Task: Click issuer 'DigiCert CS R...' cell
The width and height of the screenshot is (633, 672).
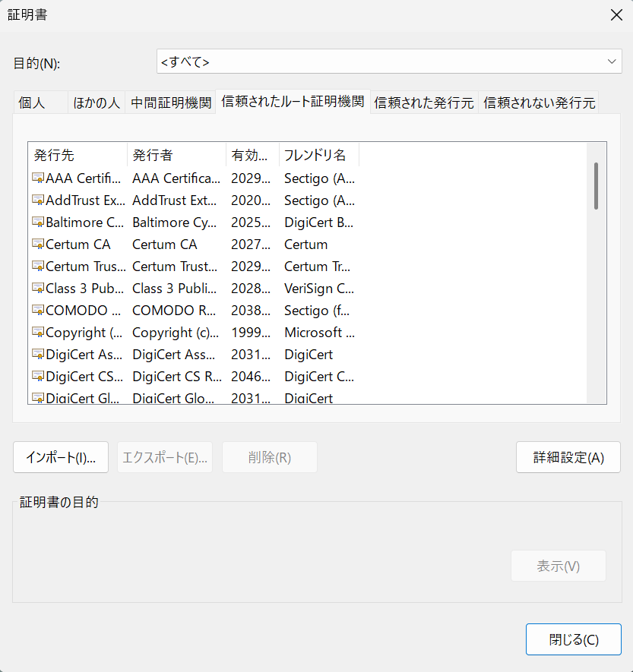Action: (177, 377)
